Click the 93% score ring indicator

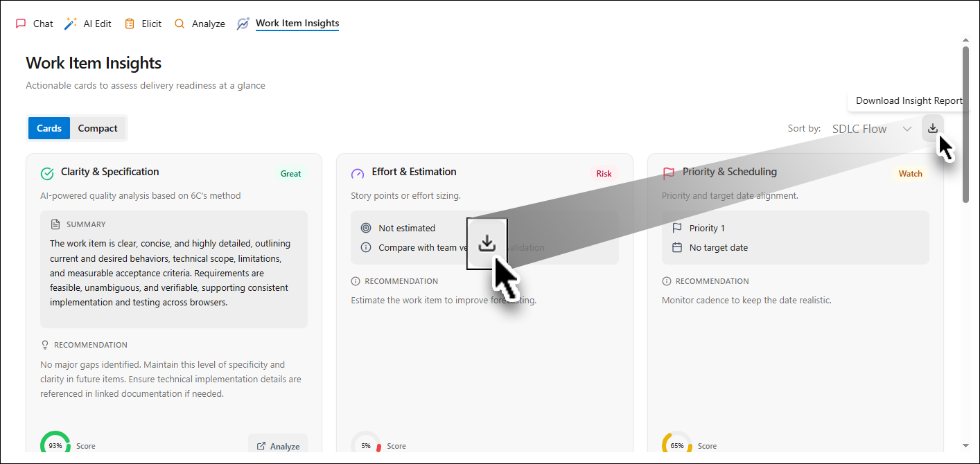pos(55,445)
